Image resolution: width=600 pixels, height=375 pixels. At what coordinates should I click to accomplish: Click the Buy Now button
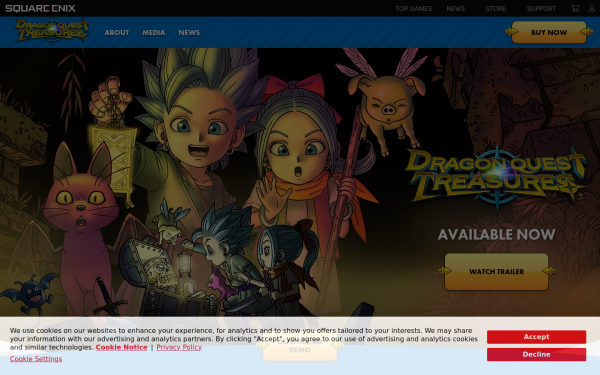[549, 32]
